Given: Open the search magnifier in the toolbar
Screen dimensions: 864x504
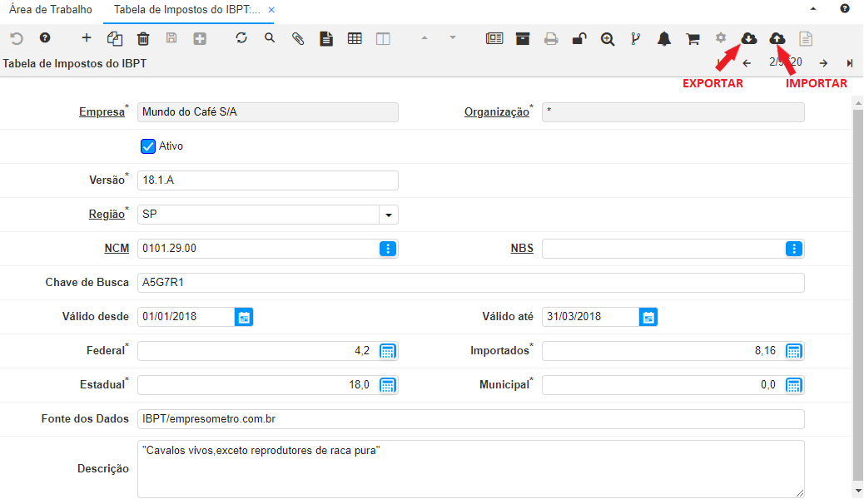Looking at the screenshot, I should click(x=270, y=38).
